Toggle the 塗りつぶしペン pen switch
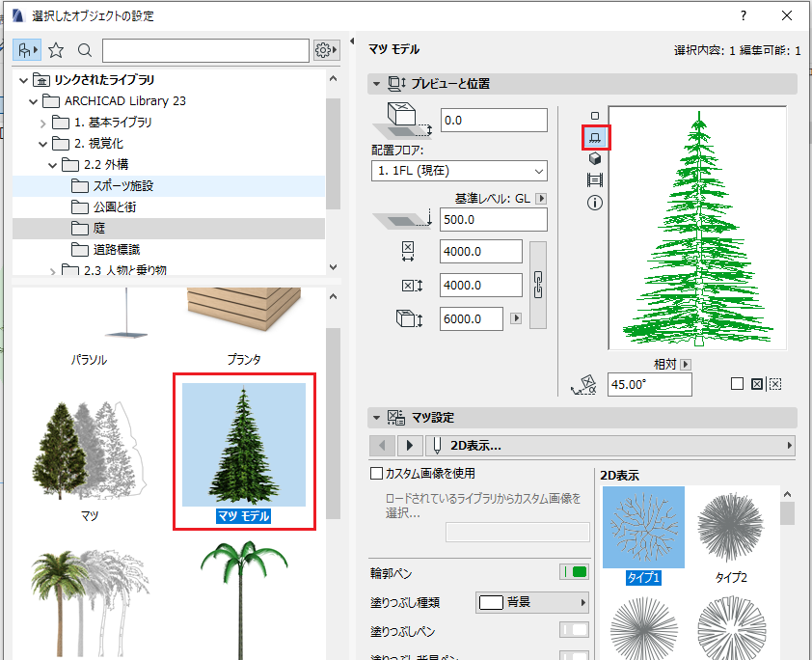Screen dimensions: 812x660 coord(575,630)
